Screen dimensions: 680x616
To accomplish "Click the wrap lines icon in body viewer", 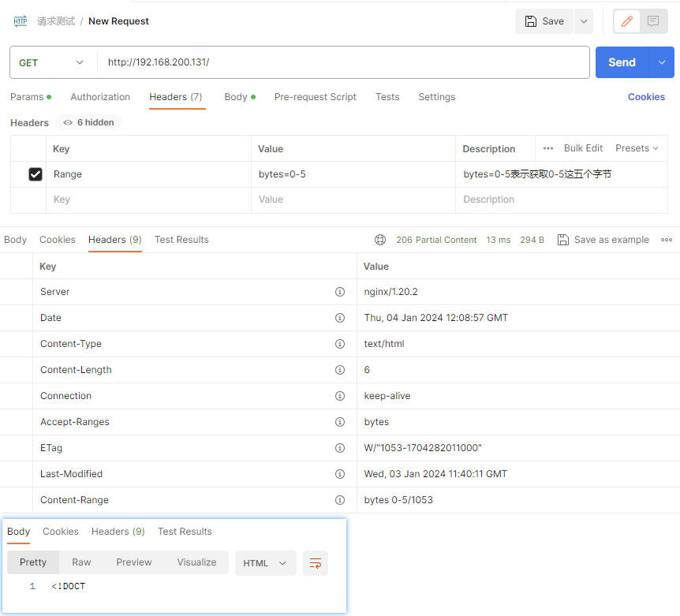I will (316, 563).
